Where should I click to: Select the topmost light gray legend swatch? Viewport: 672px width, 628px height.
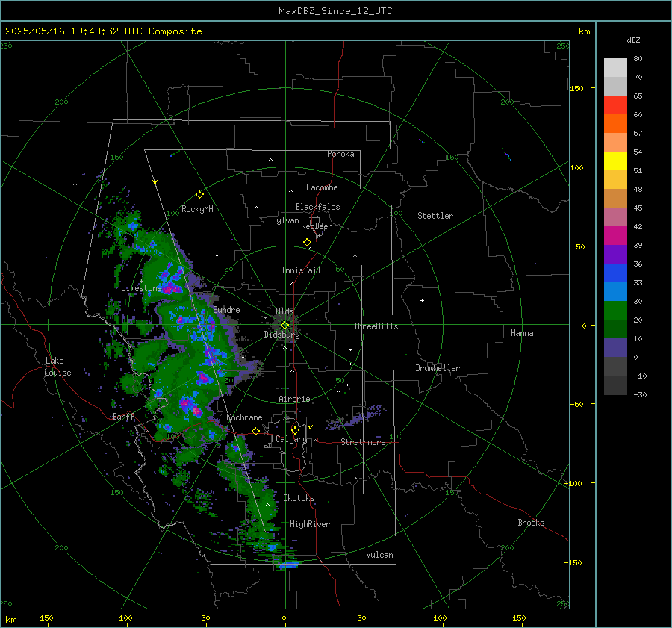click(615, 68)
